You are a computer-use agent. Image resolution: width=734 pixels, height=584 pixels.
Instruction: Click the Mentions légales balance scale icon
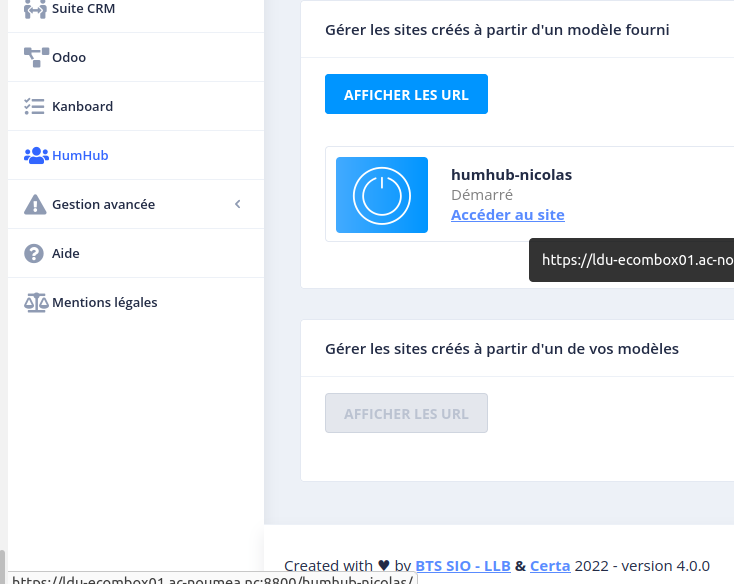tap(36, 302)
